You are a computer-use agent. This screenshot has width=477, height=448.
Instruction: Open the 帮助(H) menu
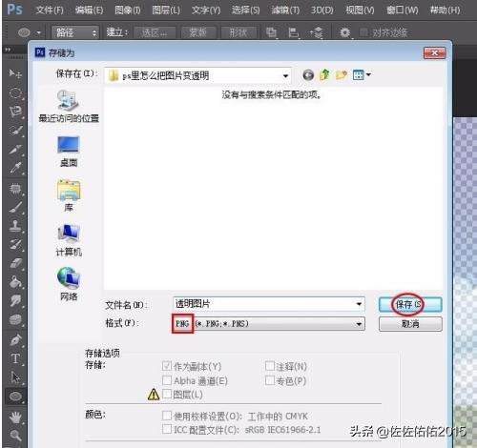point(445,10)
